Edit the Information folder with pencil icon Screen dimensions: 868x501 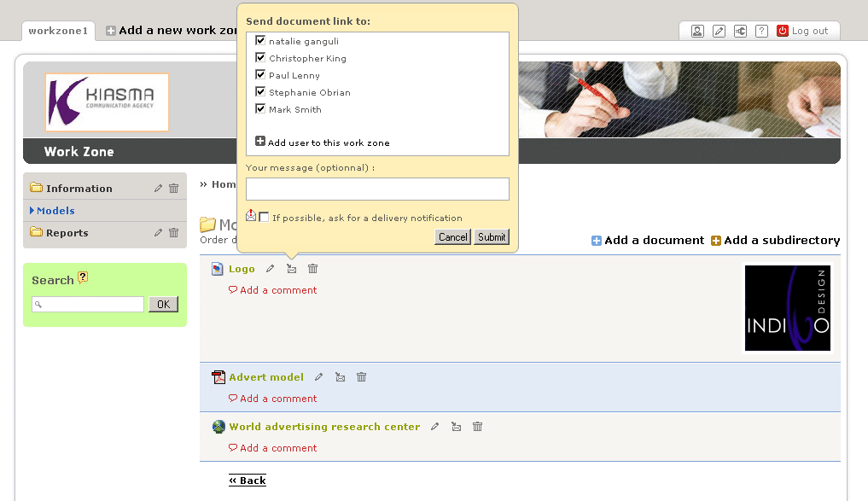click(x=158, y=189)
